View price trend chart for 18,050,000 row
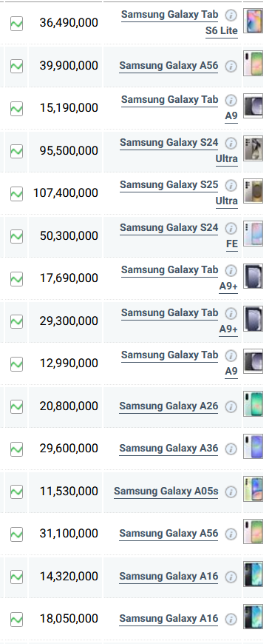 16,619
